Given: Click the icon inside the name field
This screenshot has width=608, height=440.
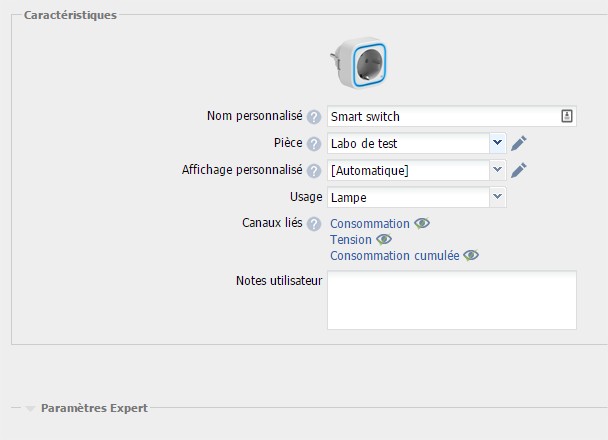Looking at the screenshot, I should pyautogui.click(x=567, y=117).
